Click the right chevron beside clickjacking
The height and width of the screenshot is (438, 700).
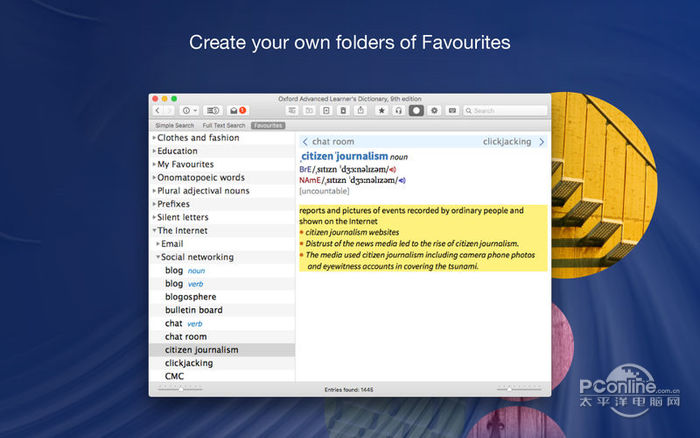click(542, 142)
